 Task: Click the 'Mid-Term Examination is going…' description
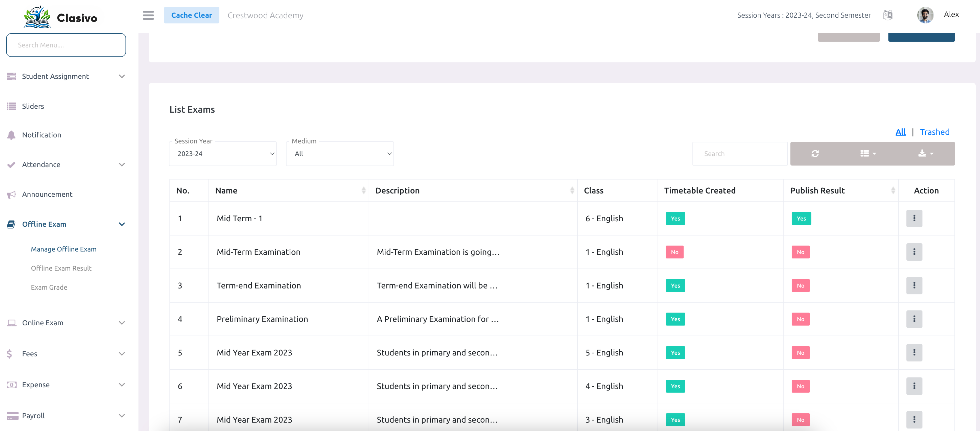438,252
